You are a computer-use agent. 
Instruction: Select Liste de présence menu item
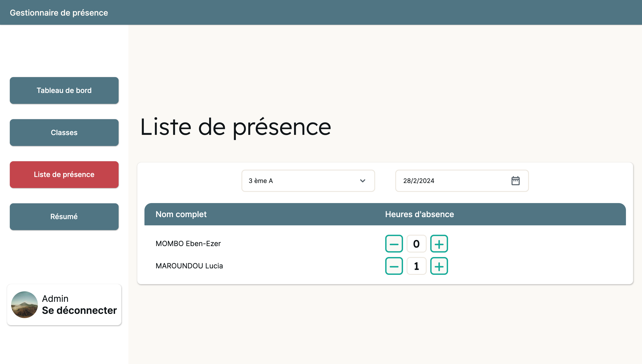pos(64,175)
